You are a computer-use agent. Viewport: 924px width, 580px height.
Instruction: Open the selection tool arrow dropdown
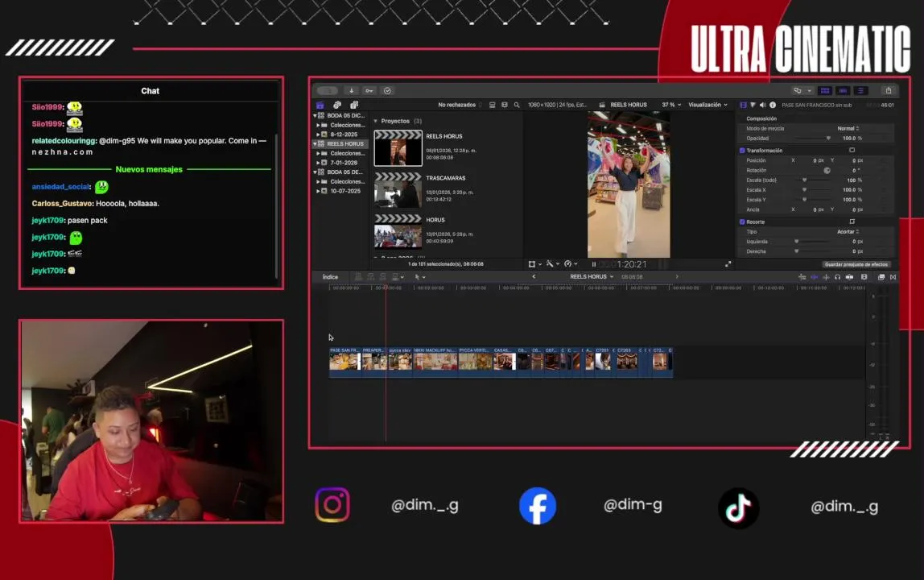point(419,277)
